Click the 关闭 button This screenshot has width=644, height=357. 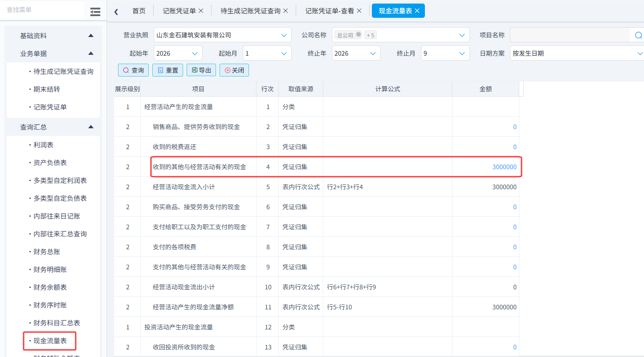234,70
